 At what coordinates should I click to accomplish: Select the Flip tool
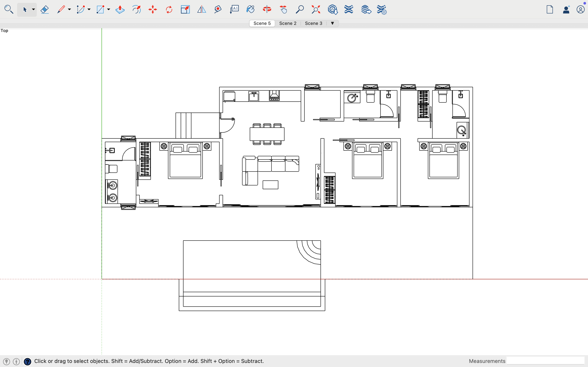[202, 9]
